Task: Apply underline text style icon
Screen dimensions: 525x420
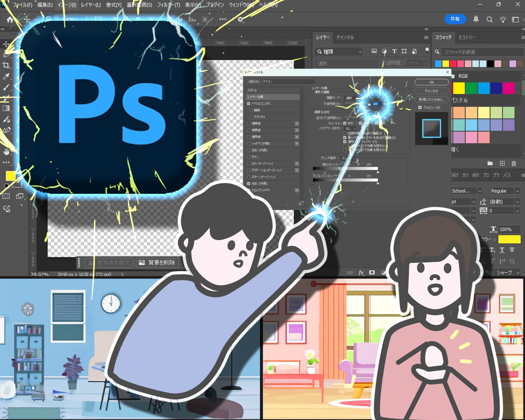Action: click(x=502, y=250)
